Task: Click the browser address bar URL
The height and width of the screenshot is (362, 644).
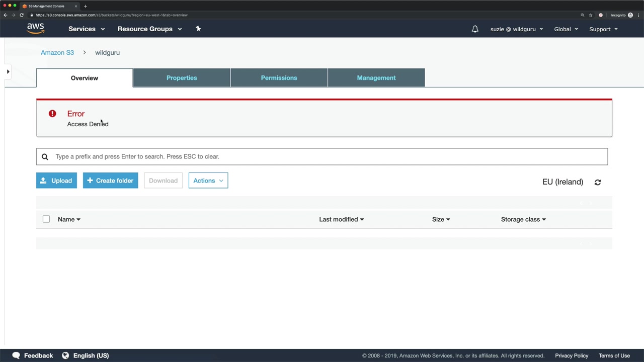Action: tap(112, 15)
